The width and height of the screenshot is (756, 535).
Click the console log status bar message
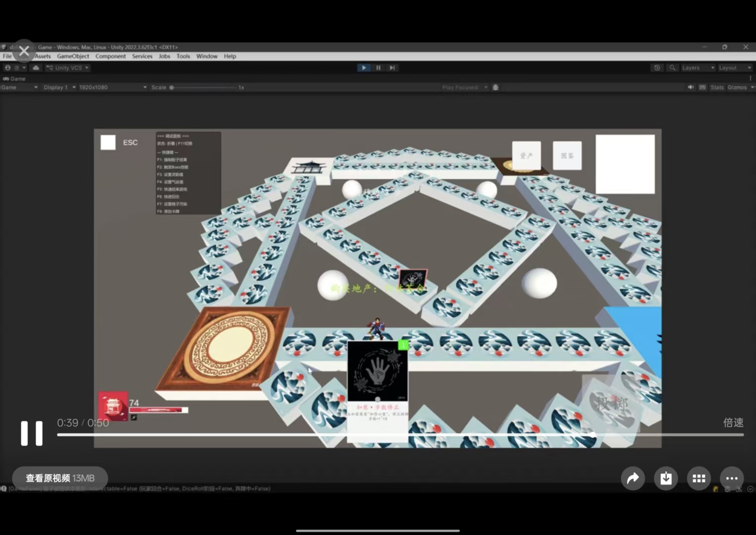click(139, 489)
